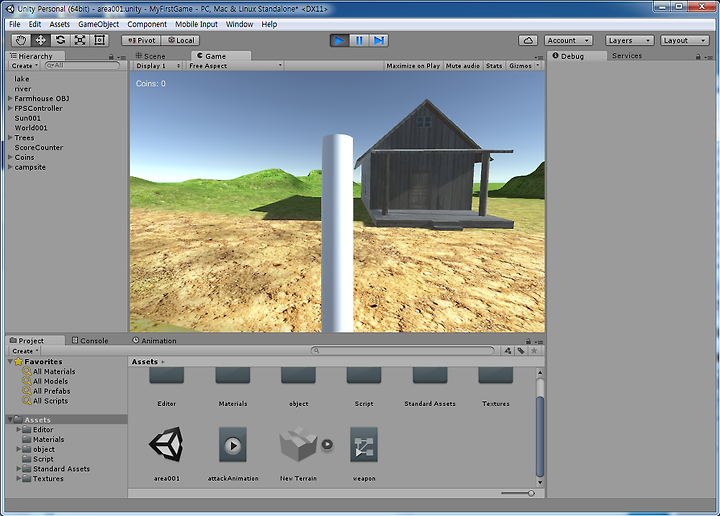
Task: Click the Pause button
Action: [x=359, y=40]
